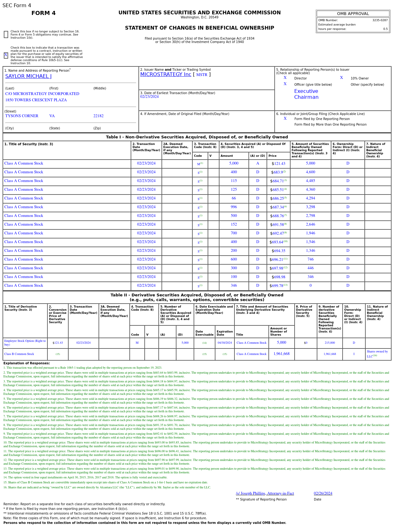Screen dimensions: 394x532
Task: Click the $685.51 price cell
Action: [x=278, y=190]
